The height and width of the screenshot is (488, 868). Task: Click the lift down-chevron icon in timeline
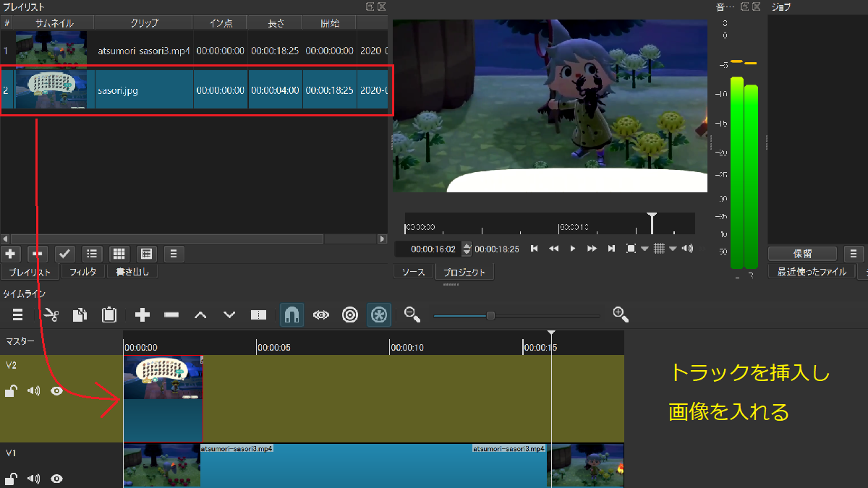tap(229, 314)
